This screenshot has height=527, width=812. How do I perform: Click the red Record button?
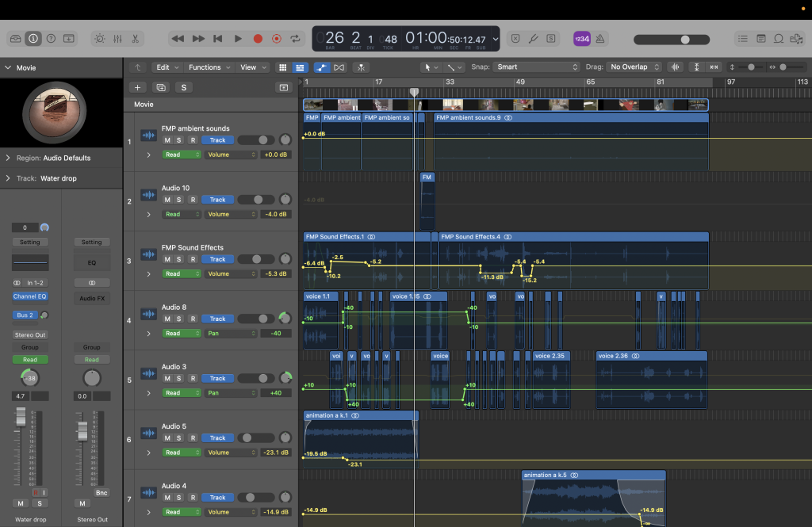coord(258,39)
